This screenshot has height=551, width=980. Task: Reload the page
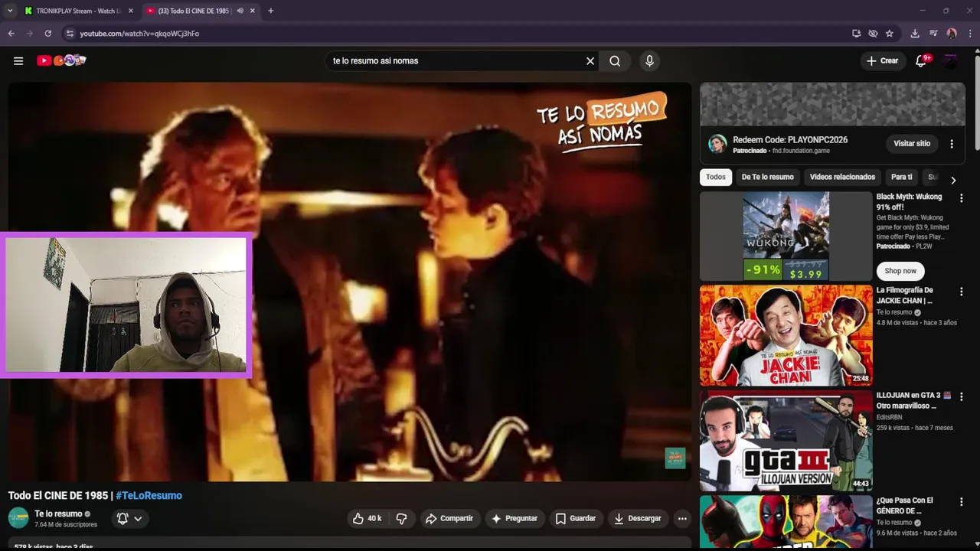click(x=47, y=34)
